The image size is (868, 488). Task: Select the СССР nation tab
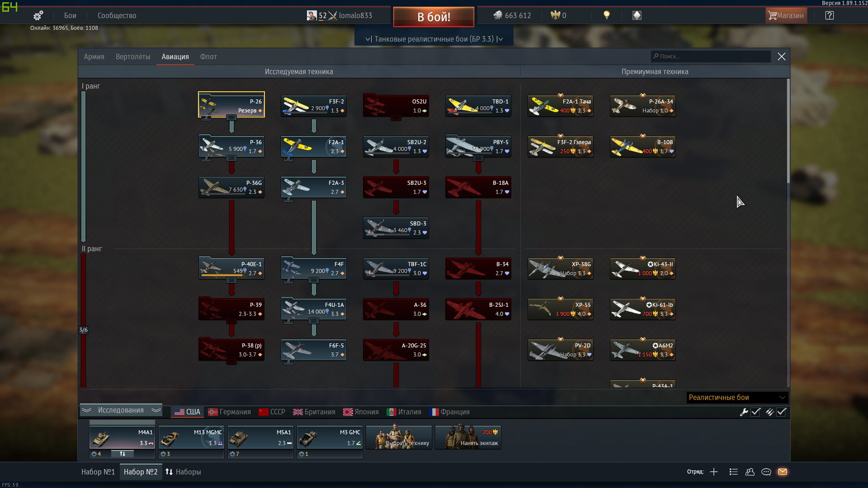click(272, 412)
